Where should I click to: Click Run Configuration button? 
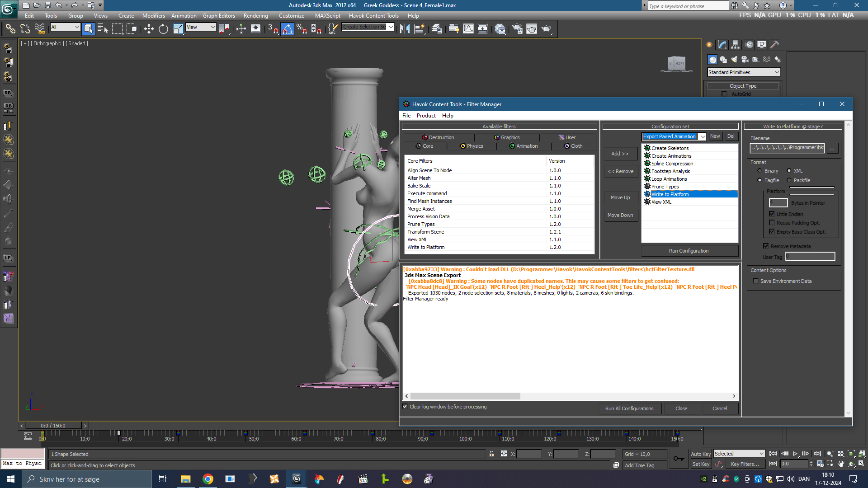(x=689, y=251)
